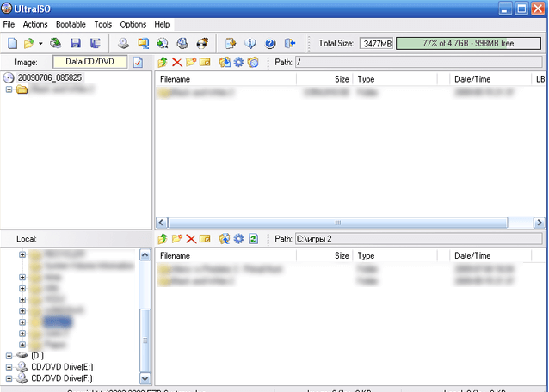Go up one level in Local pane
The width and height of the screenshot is (549, 392).
click(163, 239)
